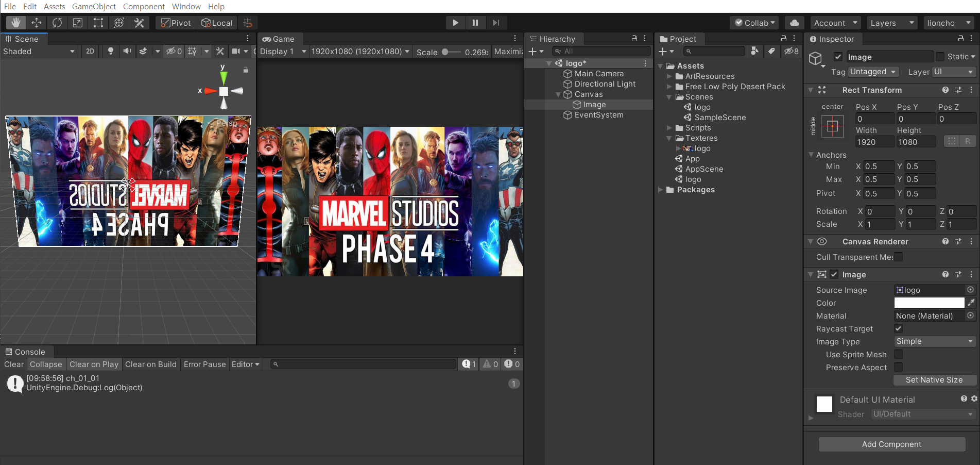Toggle Clear on Play

[x=94, y=364]
